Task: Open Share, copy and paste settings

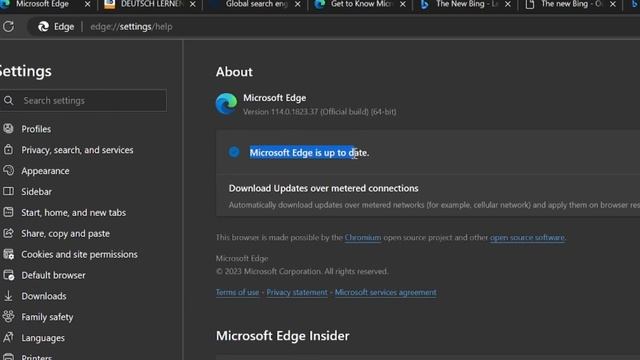Action: tap(65, 233)
